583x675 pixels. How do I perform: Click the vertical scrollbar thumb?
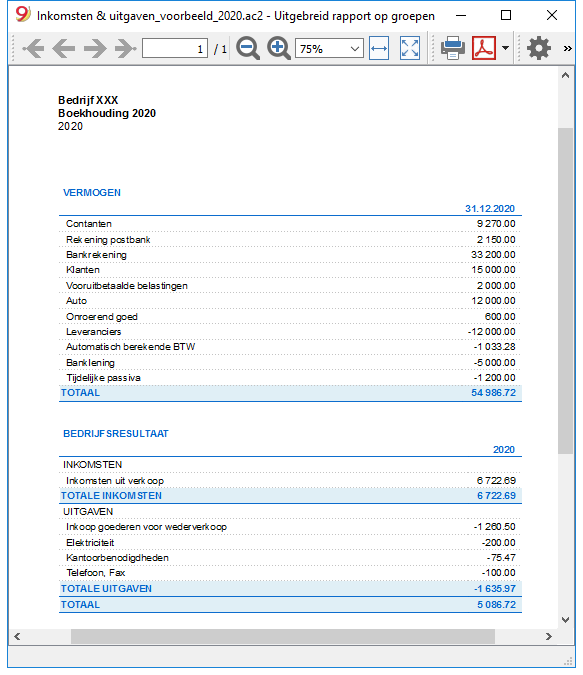(x=566, y=291)
